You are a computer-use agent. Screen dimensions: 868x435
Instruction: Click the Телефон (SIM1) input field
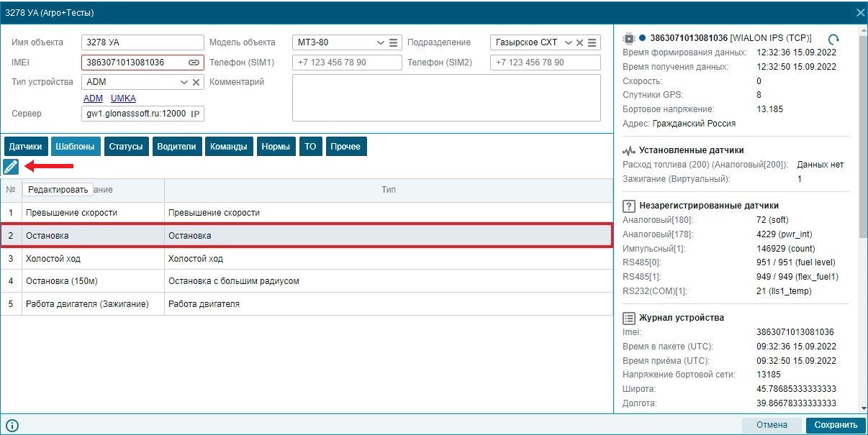tap(347, 63)
